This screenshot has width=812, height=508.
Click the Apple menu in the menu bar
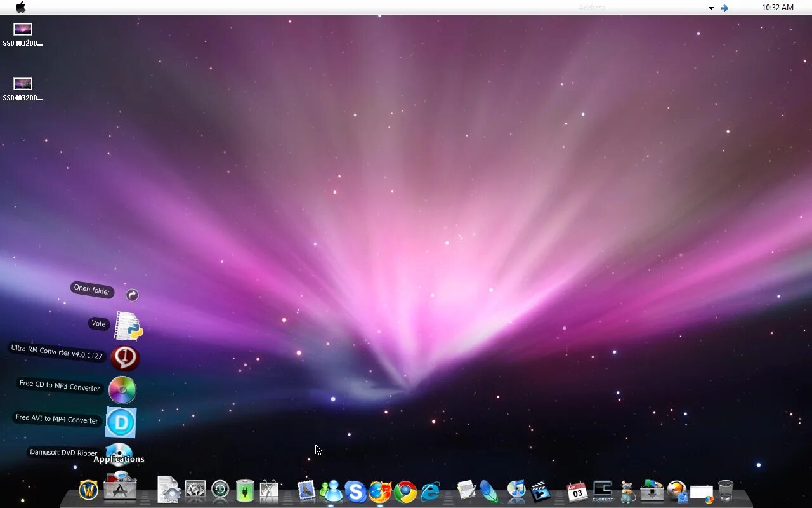coord(20,8)
